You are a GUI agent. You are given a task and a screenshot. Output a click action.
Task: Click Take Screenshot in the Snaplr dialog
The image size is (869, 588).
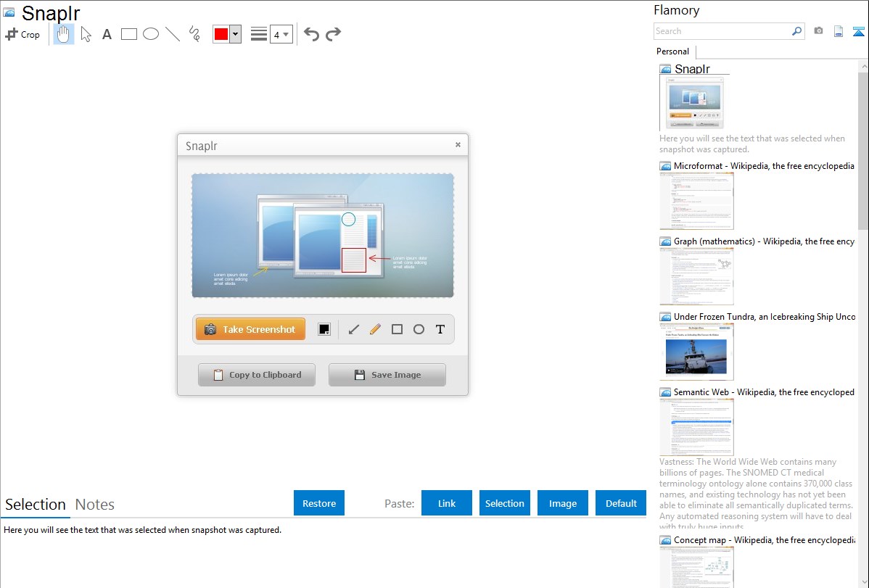(x=250, y=329)
